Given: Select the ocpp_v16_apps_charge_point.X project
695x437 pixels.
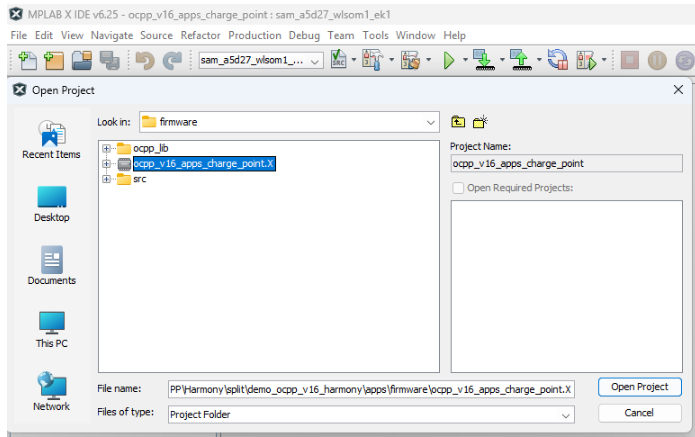Looking at the screenshot, I should pos(204,164).
